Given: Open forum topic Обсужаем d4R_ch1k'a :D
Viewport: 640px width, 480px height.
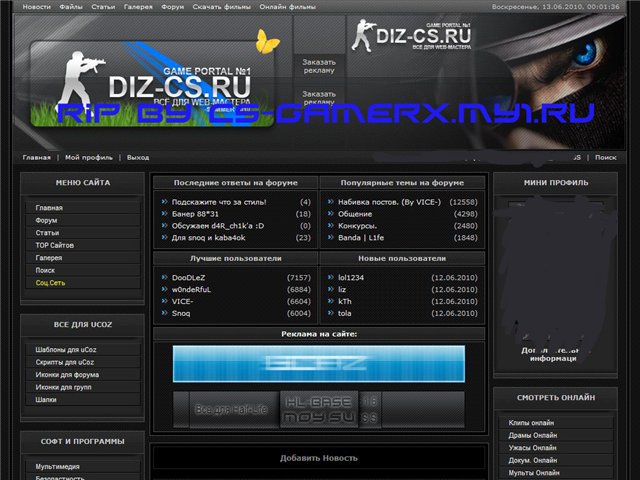Looking at the screenshot, I should coord(218,226).
